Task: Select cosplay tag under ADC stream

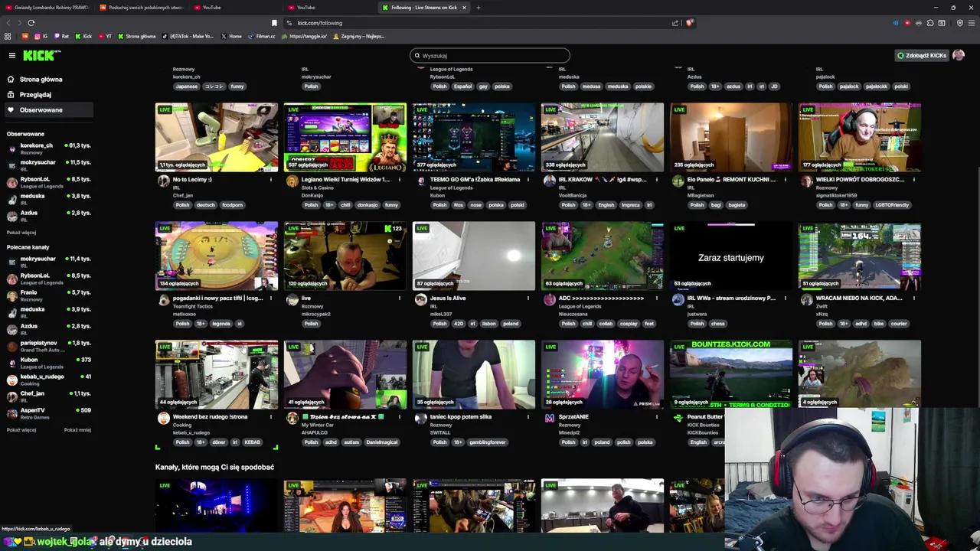Action: (629, 324)
